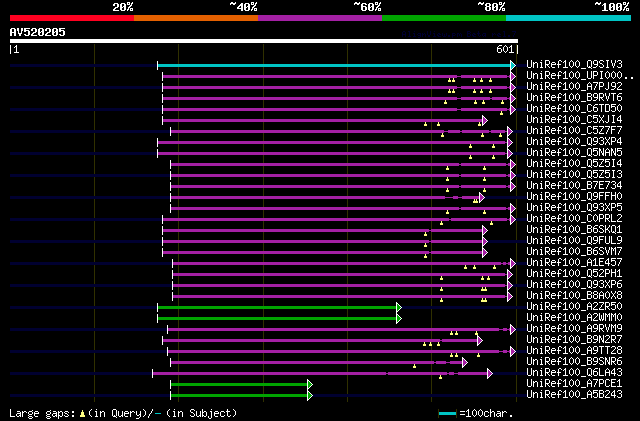Select the Large gaps legend text
Screen dimensions: 640x421
(42, 414)
